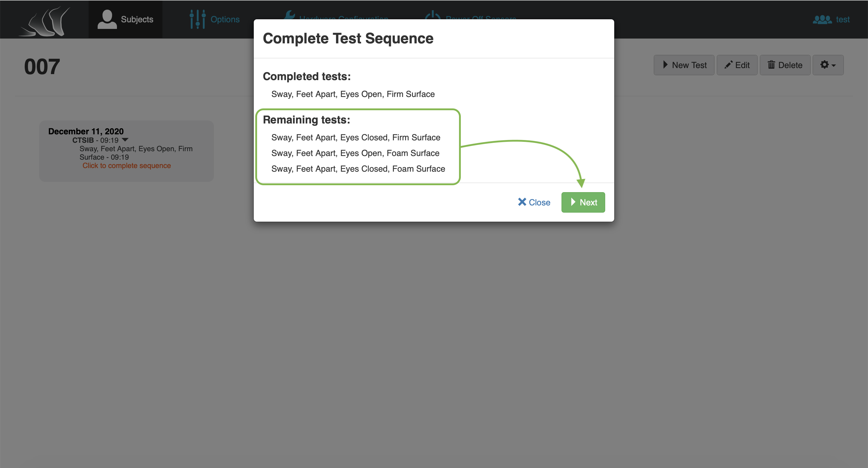
Task: Click the trash icon on Delete
Action: tap(771, 65)
